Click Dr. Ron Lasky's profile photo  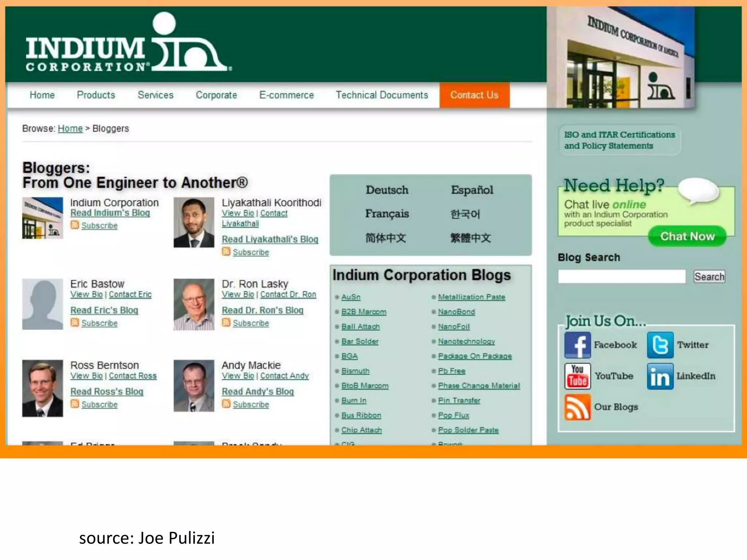pyautogui.click(x=194, y=304)
